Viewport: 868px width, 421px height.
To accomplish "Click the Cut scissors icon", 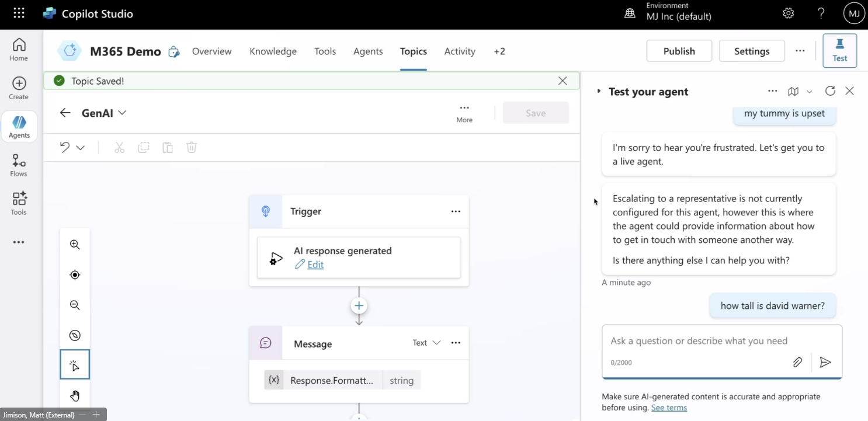I will click(120, 148).
